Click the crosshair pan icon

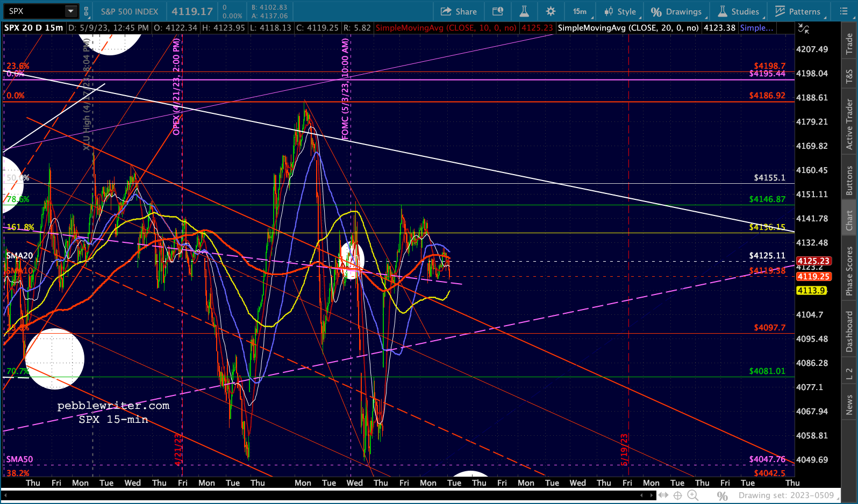tap(678, 495)
